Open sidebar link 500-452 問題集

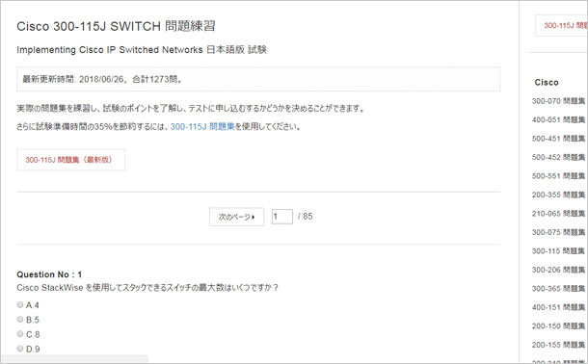(x=558, y=157)
